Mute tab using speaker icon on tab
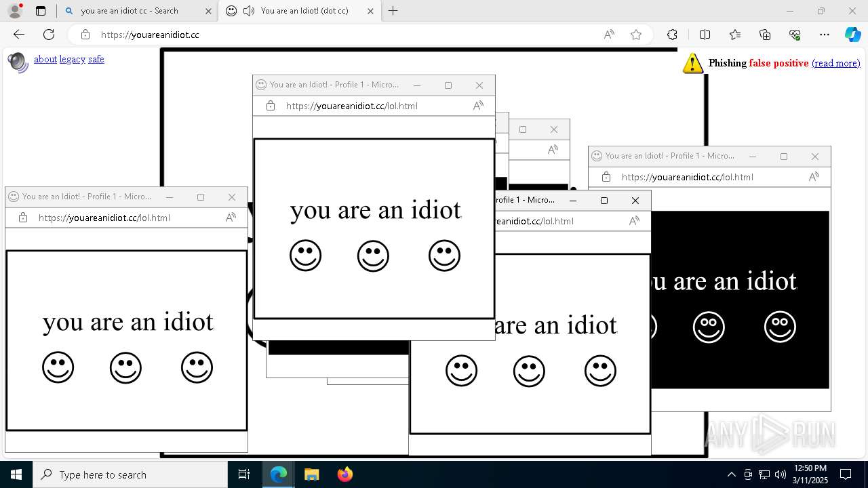This screenshot has height=488, width=868. (249, 11)
